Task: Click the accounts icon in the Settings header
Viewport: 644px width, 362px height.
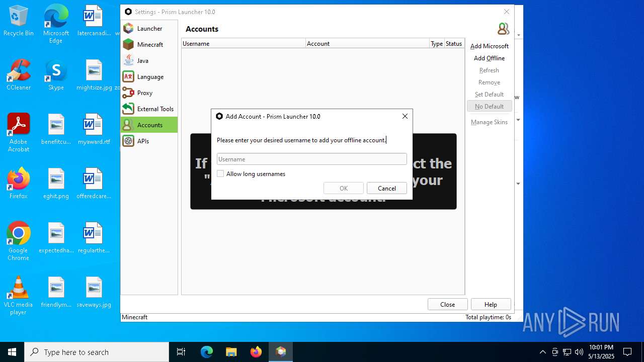Action: point(503,29)
